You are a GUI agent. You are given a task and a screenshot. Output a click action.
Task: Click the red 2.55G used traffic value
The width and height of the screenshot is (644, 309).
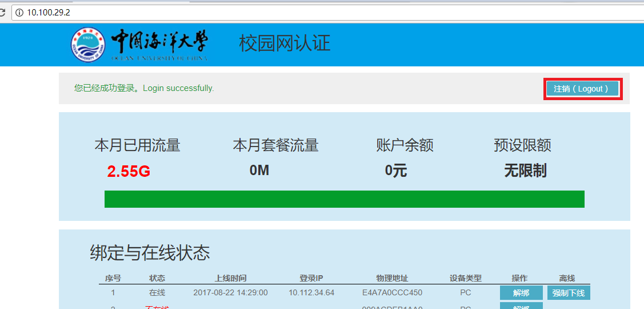129,171
